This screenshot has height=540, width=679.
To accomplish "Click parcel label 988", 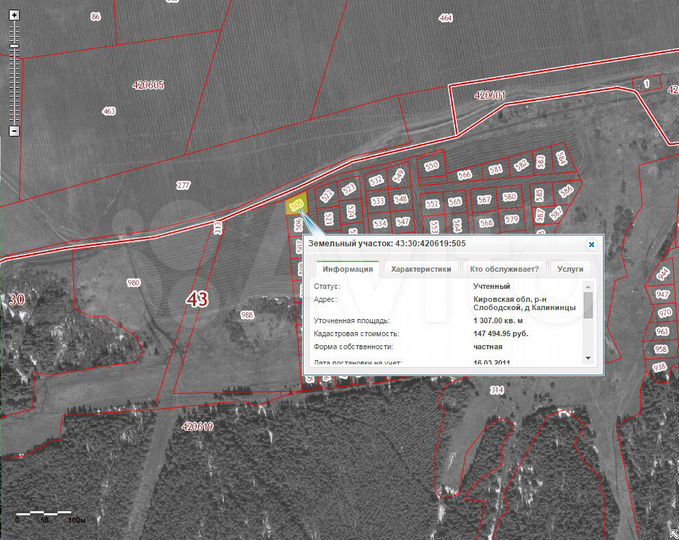I will coord(248,315).
